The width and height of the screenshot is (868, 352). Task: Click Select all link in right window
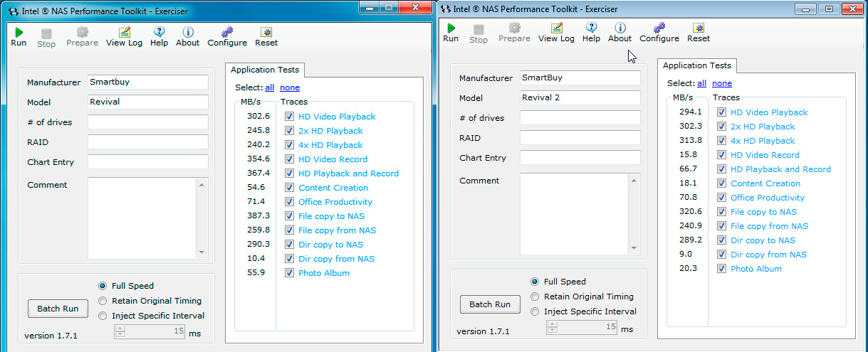(701, 84)
